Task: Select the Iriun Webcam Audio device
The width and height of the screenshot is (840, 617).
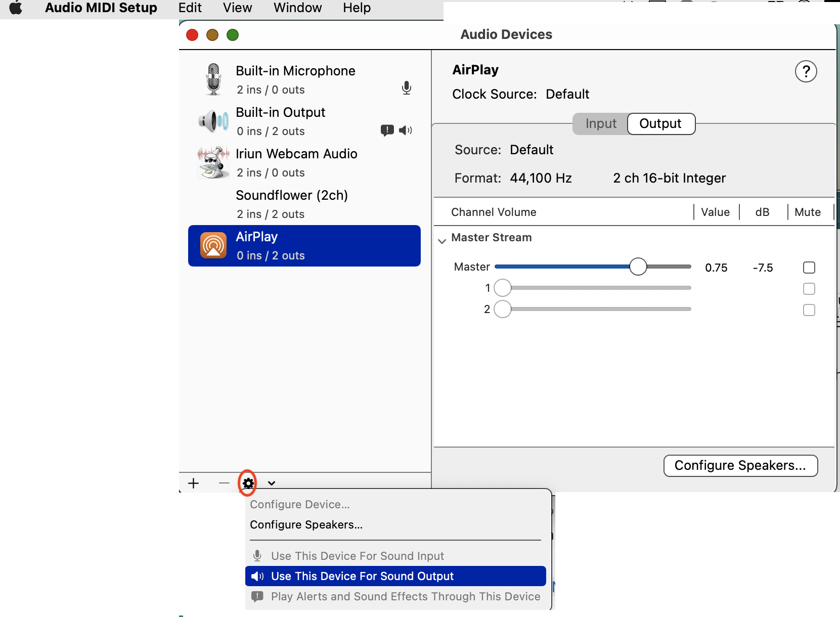Action: tap(304, 163)
